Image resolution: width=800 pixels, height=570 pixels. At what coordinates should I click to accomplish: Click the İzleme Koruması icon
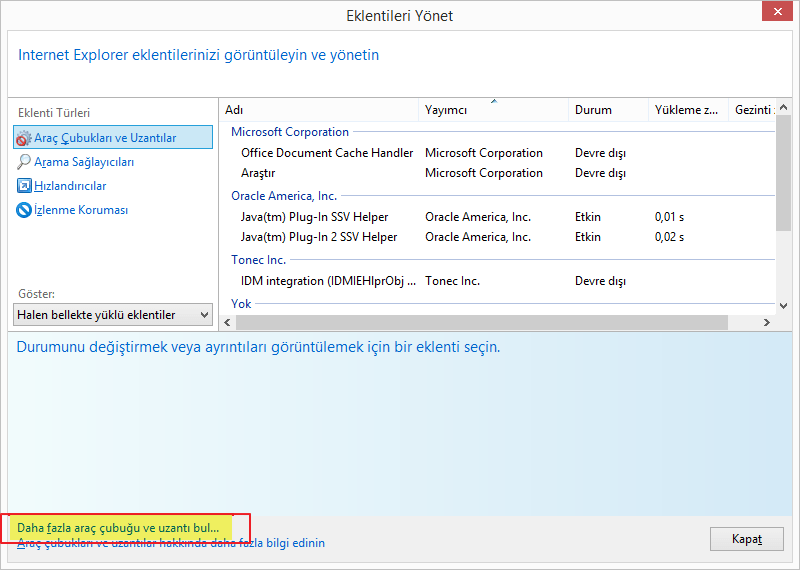coord(24,210)
